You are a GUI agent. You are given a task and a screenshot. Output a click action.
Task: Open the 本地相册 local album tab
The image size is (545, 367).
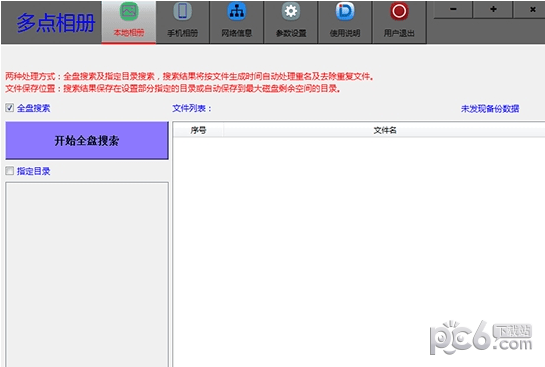click(x=129, y=22)
